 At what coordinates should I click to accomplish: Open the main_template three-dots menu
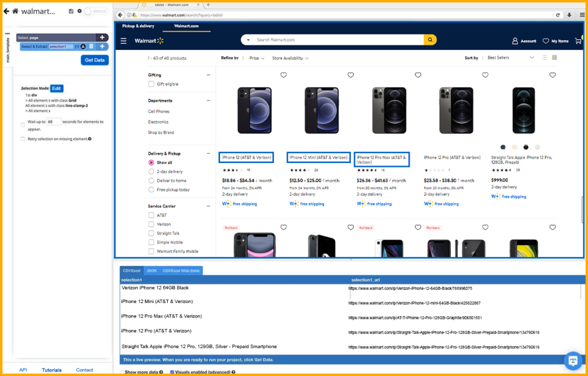(7, 34)
